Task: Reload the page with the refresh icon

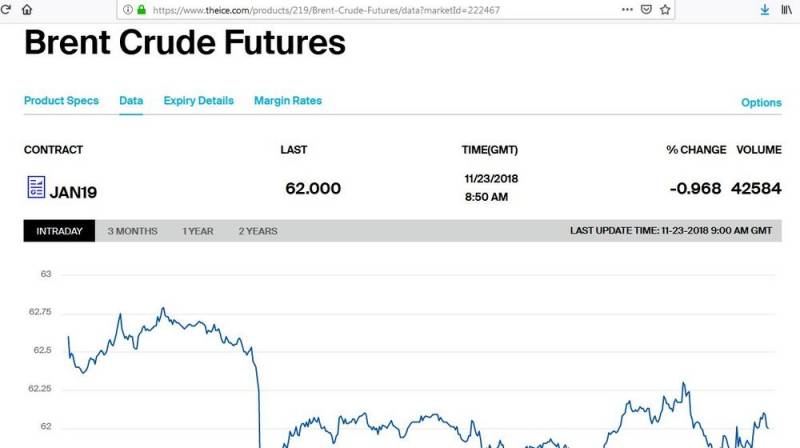Action: [x=6, y=9]
